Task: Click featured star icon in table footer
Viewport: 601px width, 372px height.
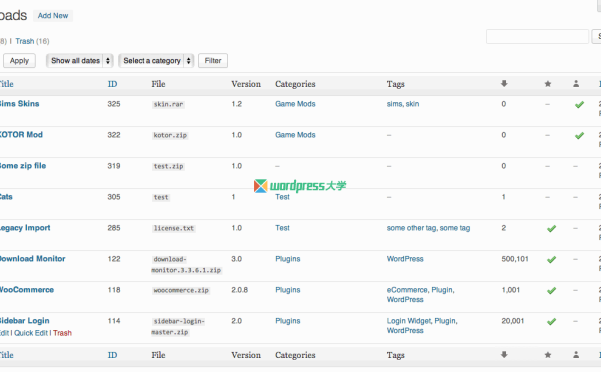Action: [x=548, y=355]
